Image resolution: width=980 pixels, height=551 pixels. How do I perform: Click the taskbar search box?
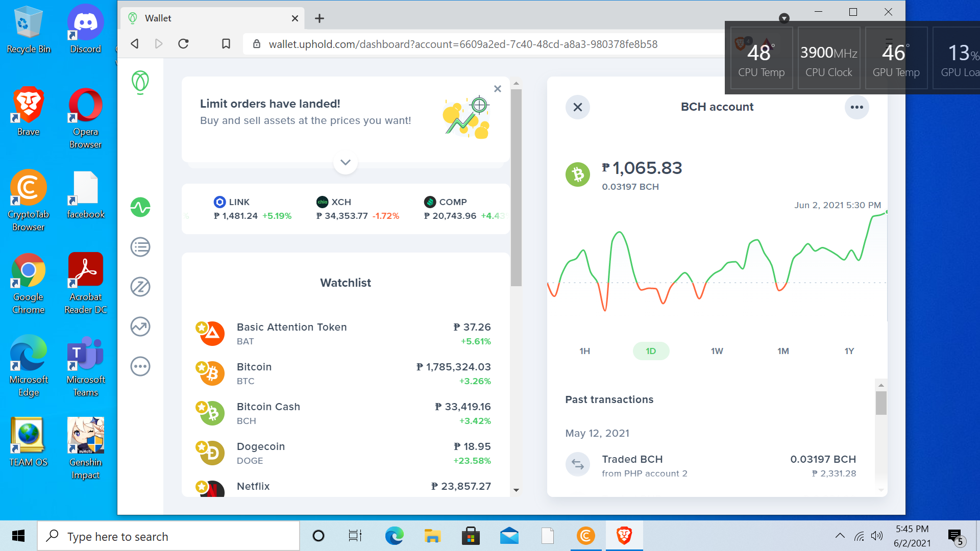(x=168, y=536)
